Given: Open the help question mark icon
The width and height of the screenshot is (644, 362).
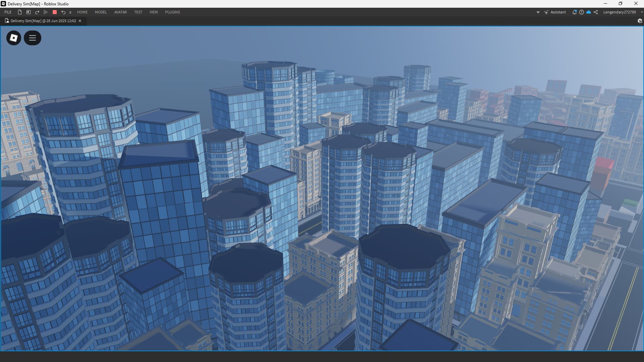Looking at the screenshot, I should point(582,12).
